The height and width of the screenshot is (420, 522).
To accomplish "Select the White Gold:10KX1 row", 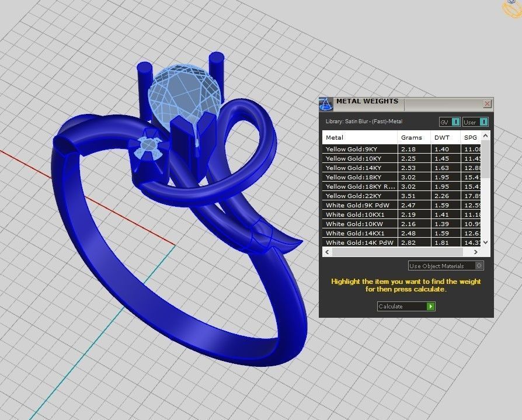I will [402, 214].
